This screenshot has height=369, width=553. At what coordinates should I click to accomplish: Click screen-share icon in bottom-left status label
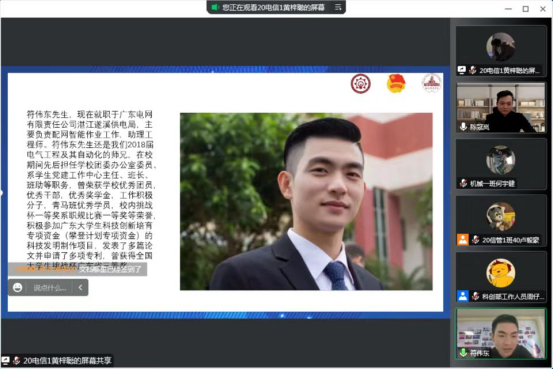5,360
